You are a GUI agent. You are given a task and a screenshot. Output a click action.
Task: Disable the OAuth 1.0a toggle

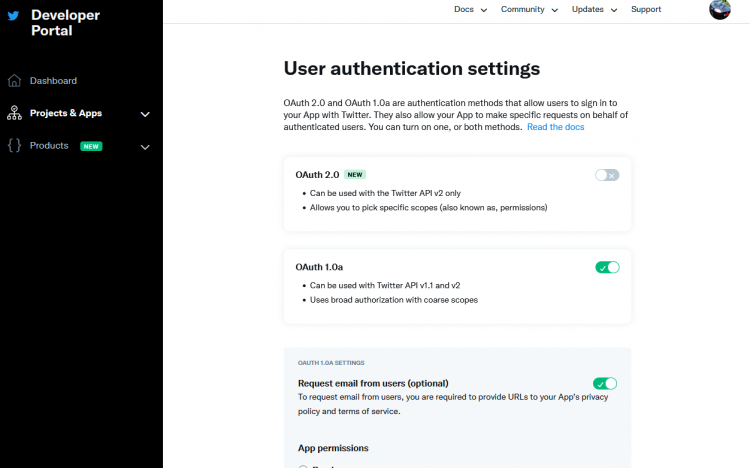(607, 267)
